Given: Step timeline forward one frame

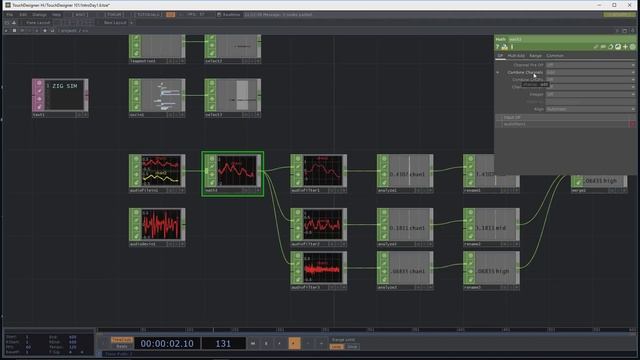Looking at the screenshot, I should (x=321, y=344).
